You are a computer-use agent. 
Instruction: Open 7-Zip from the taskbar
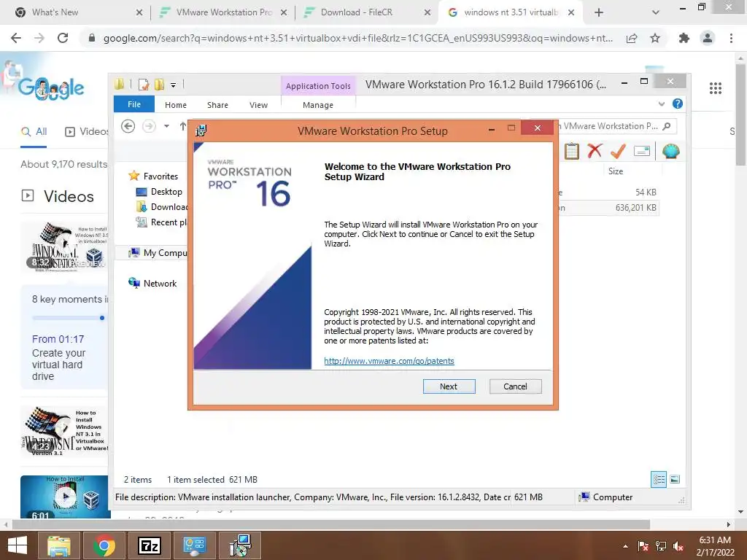point(149,545)
